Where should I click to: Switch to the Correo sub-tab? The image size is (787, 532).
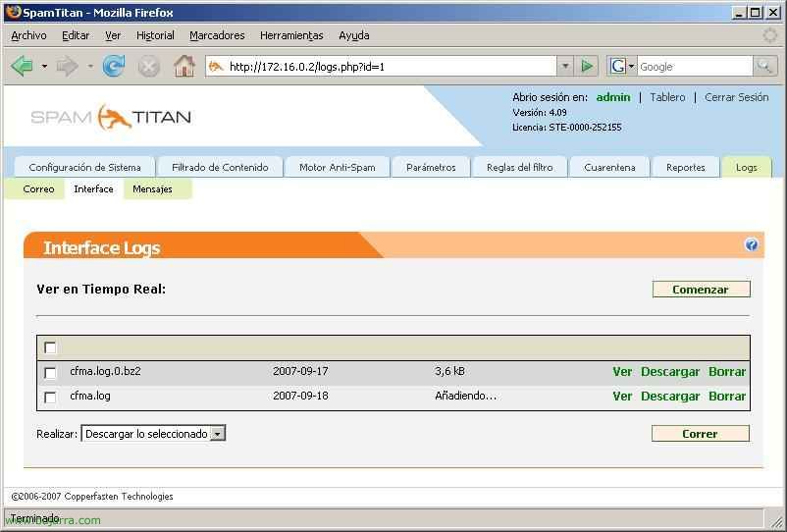[x=38, y=189]
